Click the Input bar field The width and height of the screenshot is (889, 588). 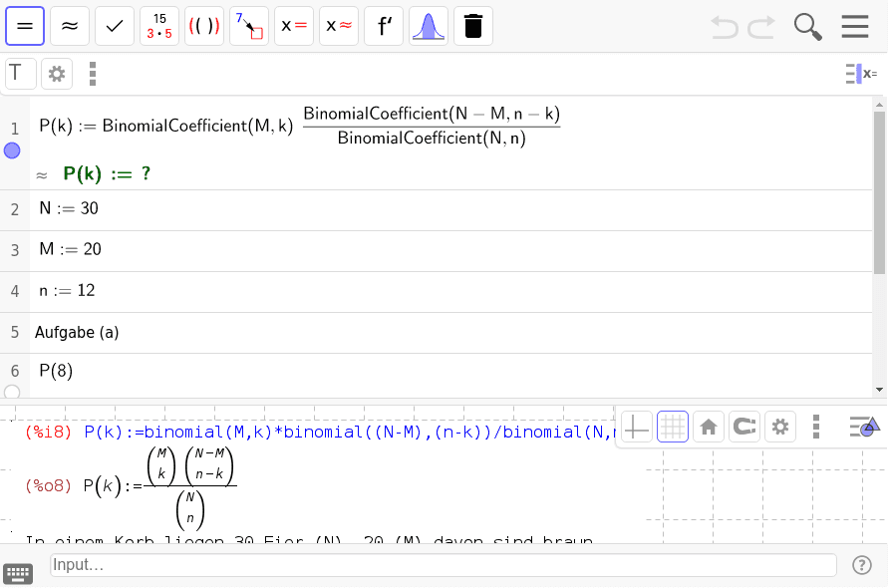pyautogui.click(x=444, y=565)
